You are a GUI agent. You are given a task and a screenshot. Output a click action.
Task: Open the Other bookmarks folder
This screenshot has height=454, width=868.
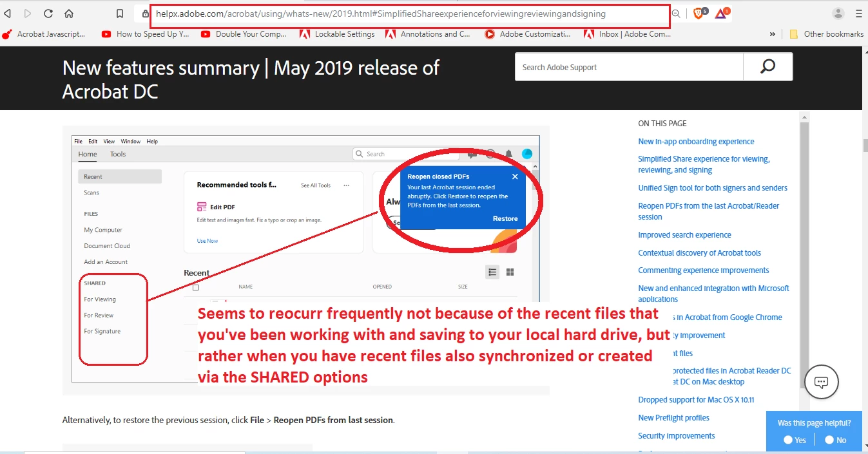827,34
